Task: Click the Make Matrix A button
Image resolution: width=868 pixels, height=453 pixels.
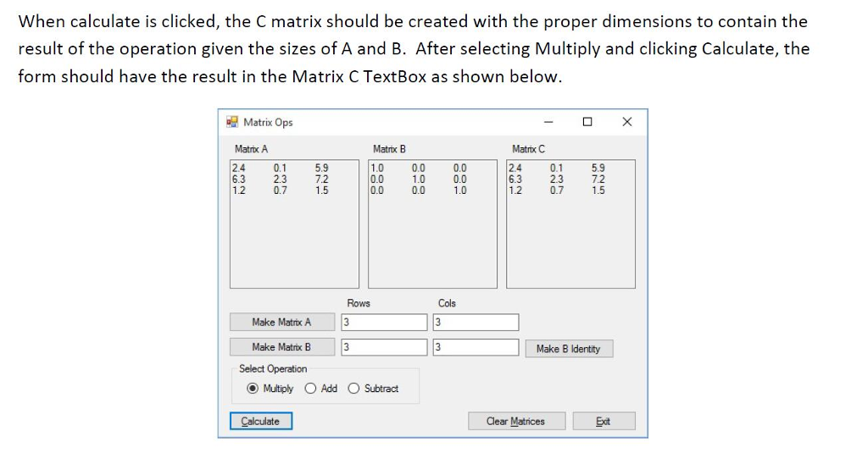Action: point(282,322)
